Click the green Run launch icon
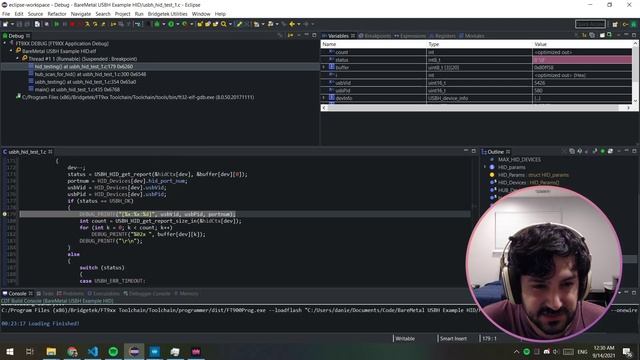Image resolution: width=640 pixels, height=360 pixels. tap(171, 24)
